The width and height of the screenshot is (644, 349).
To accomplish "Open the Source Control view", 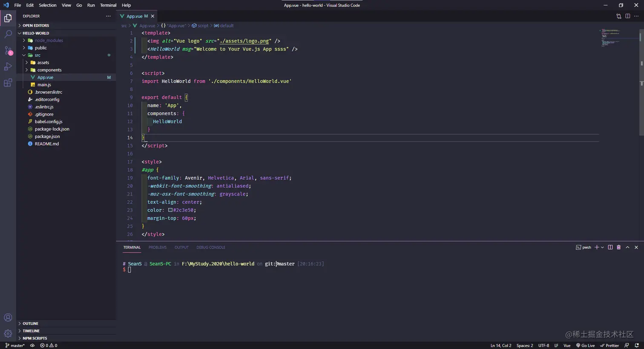I will (x=8, y=50).
